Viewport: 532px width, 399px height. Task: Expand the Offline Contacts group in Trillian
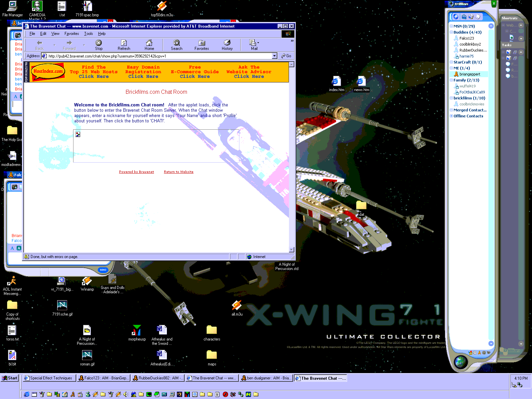(451, 116)
